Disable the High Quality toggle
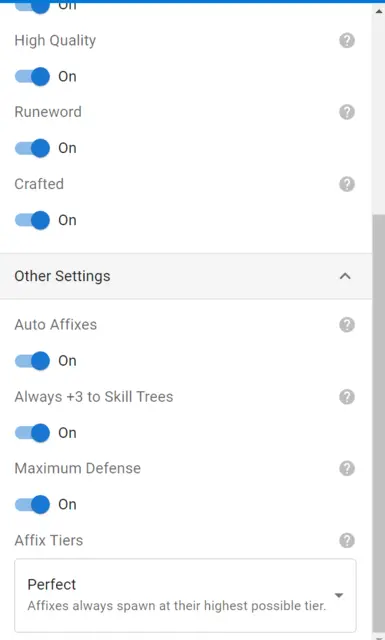 32,76
